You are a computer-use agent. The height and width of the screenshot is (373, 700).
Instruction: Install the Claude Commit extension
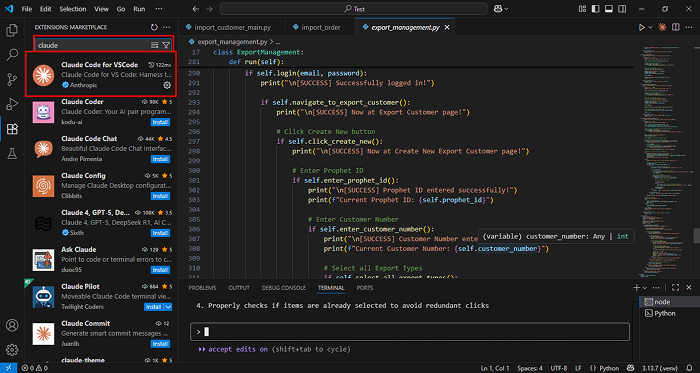(x=160, y=344)
